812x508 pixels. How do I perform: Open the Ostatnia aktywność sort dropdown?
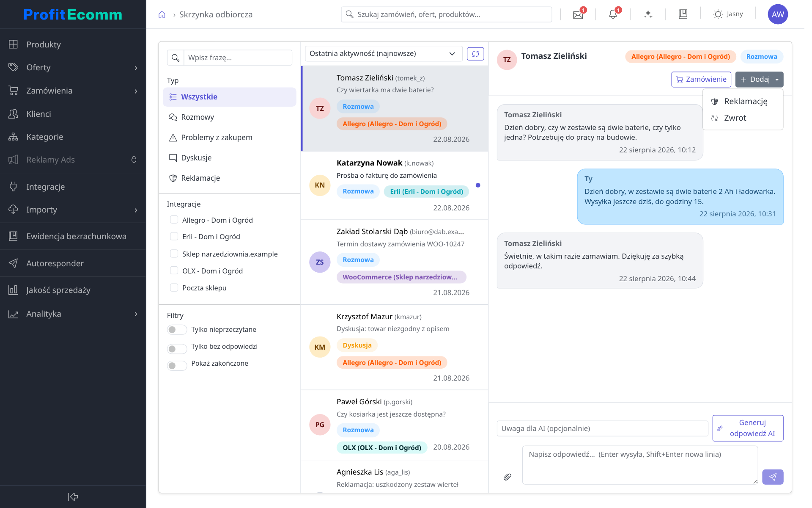383,54
